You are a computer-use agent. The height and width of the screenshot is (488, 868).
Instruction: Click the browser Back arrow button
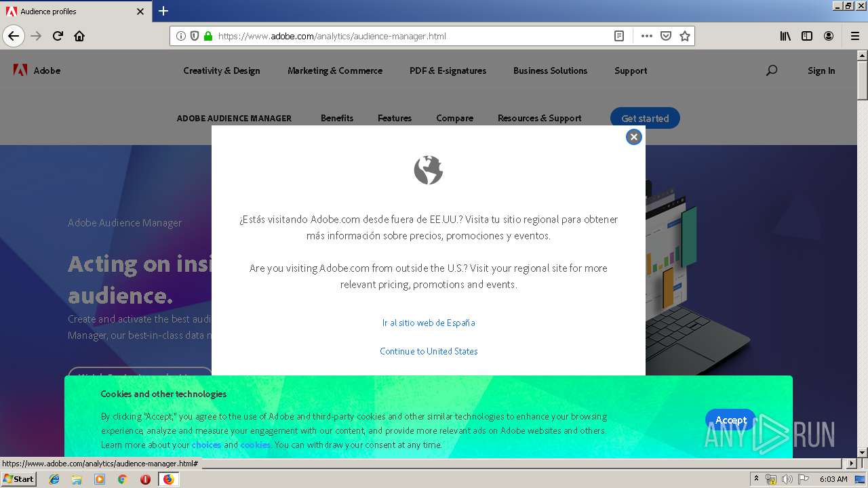pyautogui.click(x=14, y=36)
